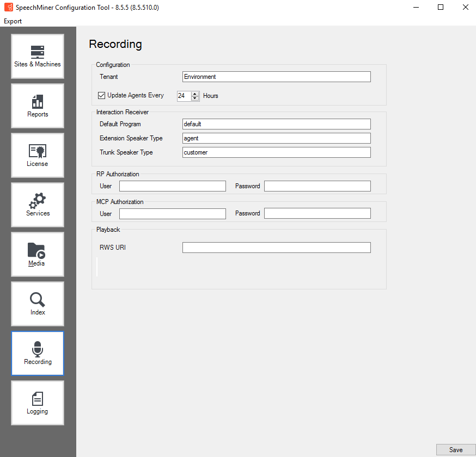Focus the RP Authorization User field
This screenshot has width=476, height=457.
coord(172,186)
